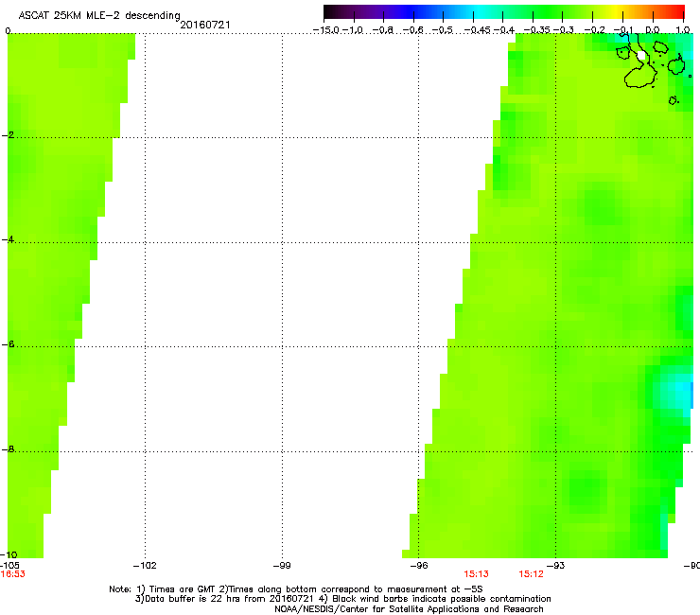Viewport: 700px width, 615px height.
Task: Click the longitude label -96
Action: point(419,566)
